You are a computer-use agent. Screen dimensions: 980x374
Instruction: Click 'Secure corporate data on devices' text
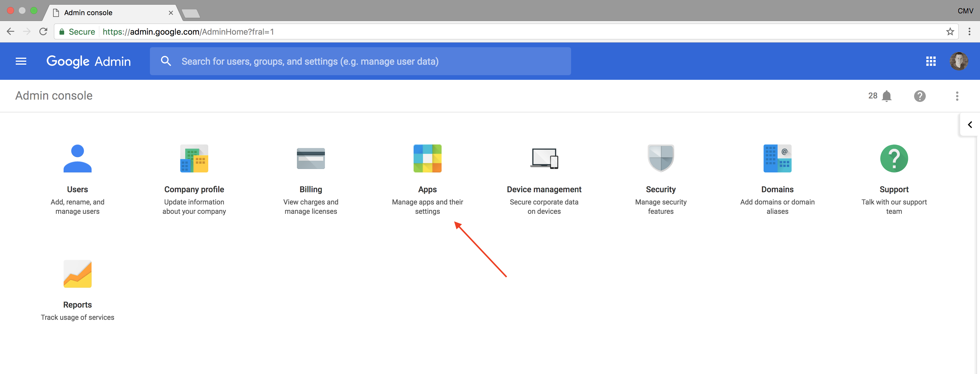(544, 207)
